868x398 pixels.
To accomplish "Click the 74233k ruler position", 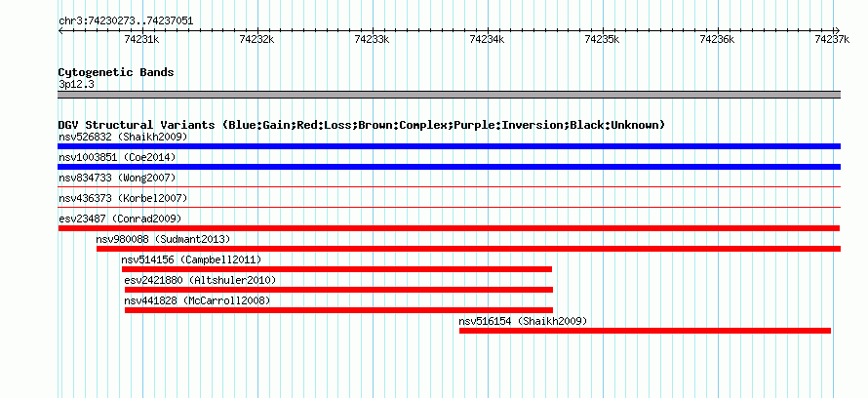I will pyautogui.click(x=372, y=39).
